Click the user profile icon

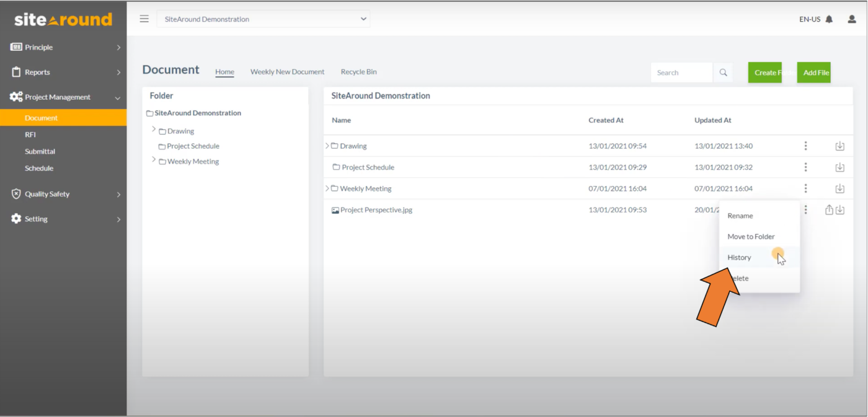(851, 19)
